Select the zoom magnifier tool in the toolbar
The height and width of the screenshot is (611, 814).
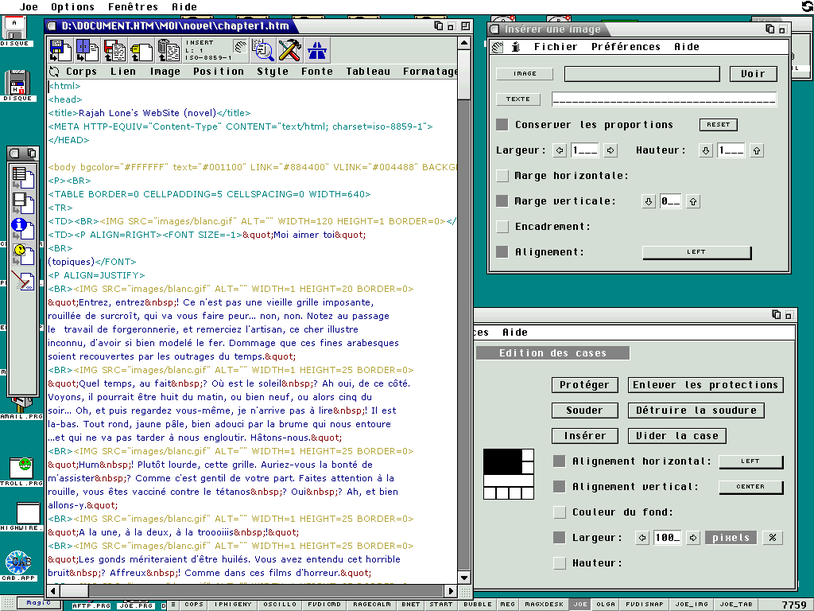265,49
